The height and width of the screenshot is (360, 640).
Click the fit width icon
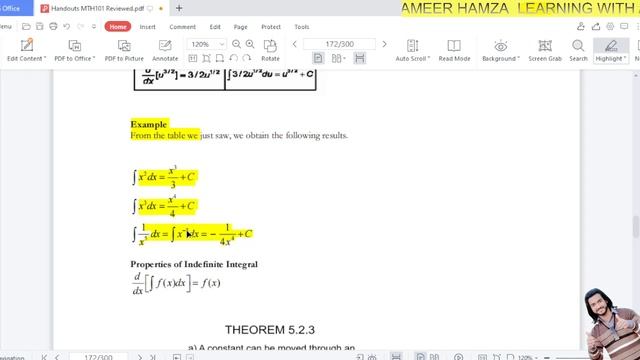(220, 58)
